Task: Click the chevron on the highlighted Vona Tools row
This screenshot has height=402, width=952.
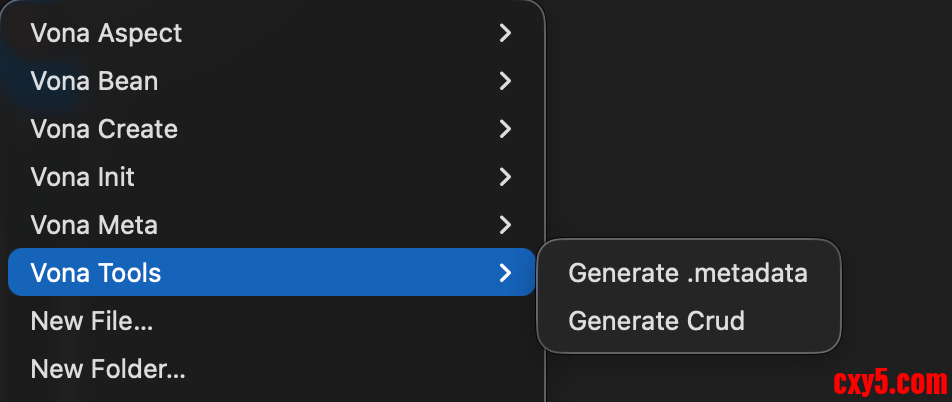Action: [505, 272]
